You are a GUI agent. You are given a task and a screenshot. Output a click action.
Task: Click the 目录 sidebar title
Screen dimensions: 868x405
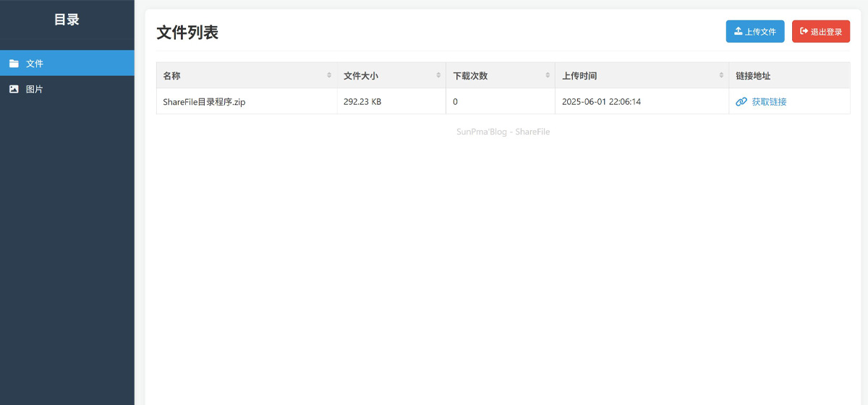pos(67,20)
